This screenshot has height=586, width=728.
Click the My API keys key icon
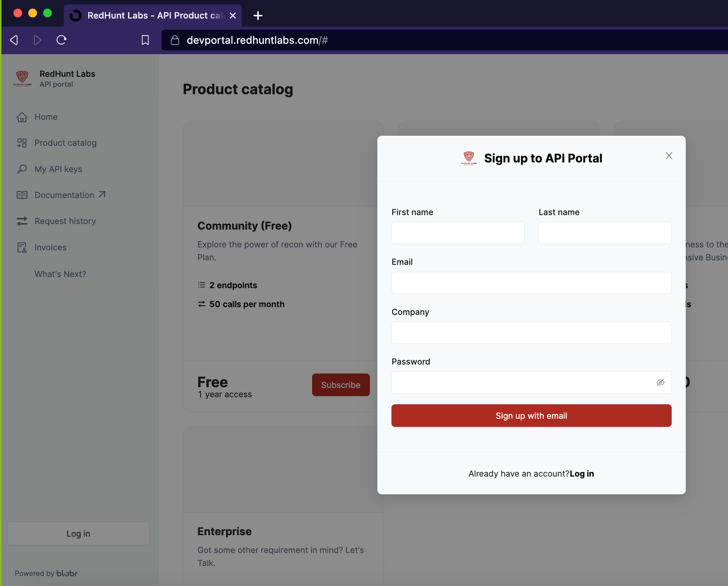22,169
